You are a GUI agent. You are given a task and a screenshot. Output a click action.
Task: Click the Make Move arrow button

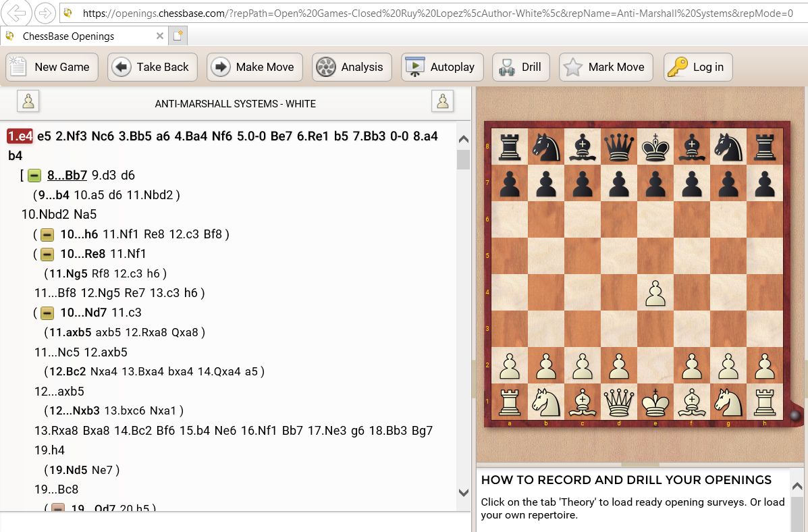click(254, 67)
